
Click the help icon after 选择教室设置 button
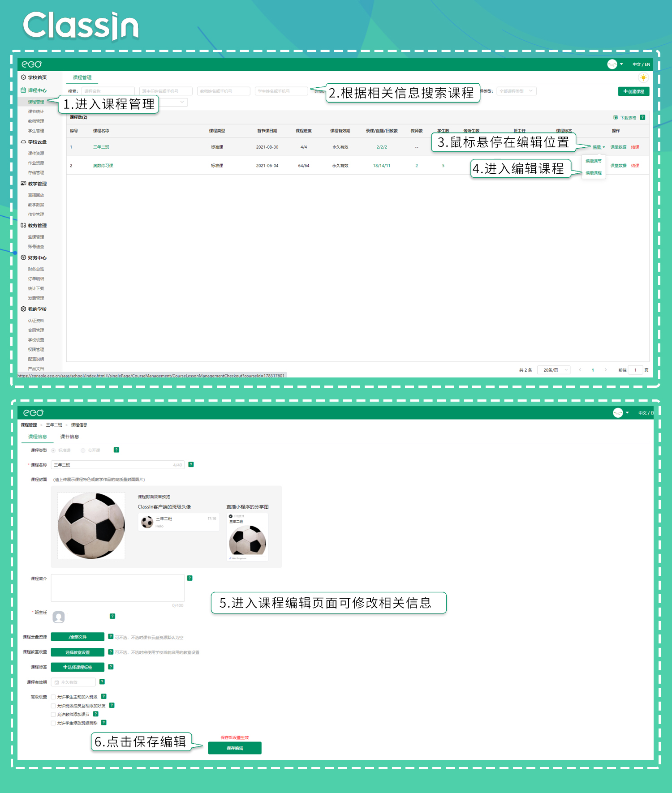point(111,652)
